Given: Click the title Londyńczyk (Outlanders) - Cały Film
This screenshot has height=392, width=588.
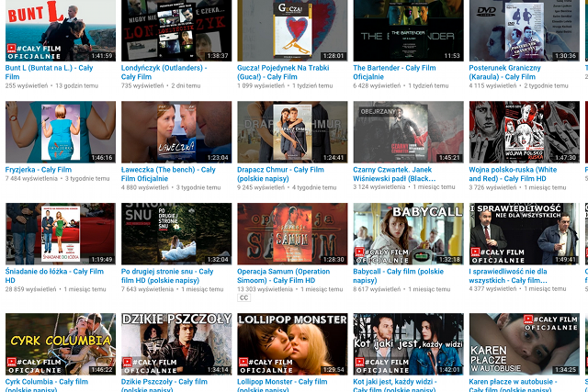Looking at the screenshot, I should [164, 73].
